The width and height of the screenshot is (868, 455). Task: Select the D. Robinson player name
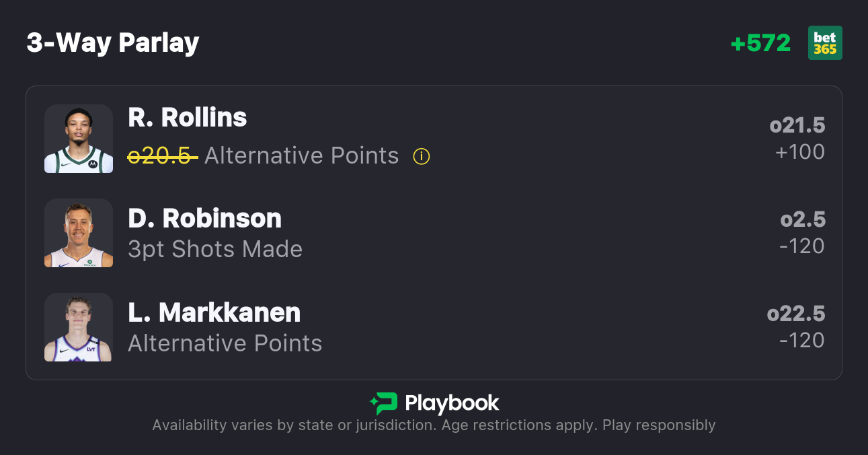(204, 219)
